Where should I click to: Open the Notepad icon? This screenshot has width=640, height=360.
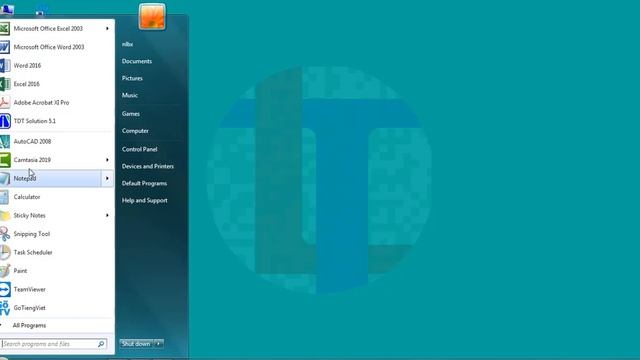4,178
